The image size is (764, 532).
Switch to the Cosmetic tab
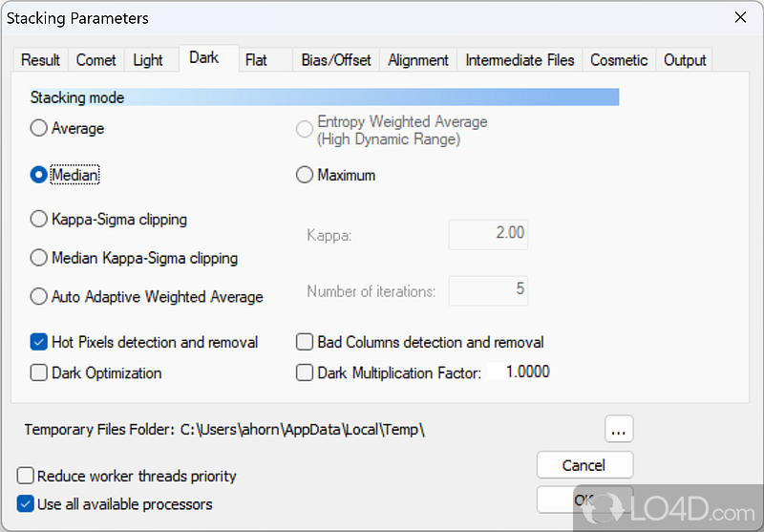tap(619, 60)
